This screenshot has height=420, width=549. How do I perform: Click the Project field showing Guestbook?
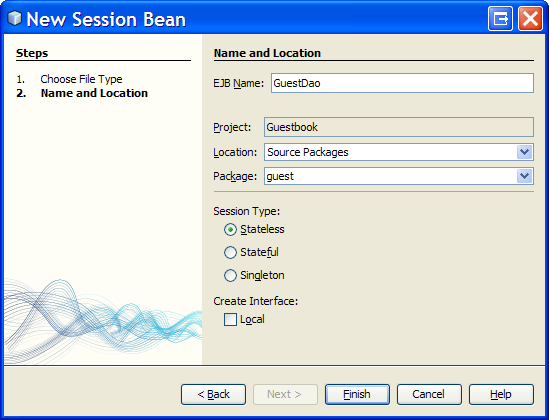click(399, 127)
